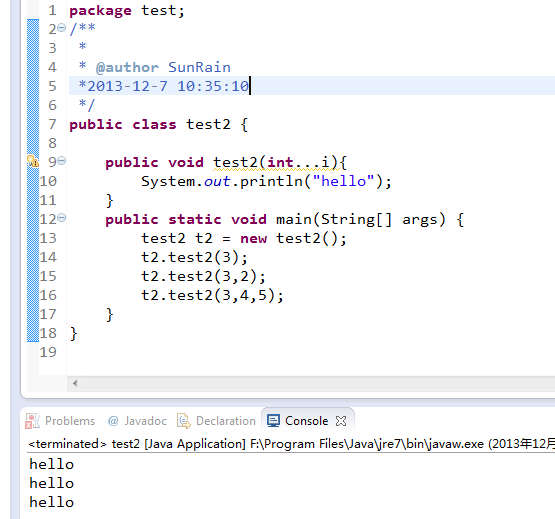This screenshot has height=519, width=555.
Task: Click the horizontal scrollbar left arrow
Action: [75, 383]
